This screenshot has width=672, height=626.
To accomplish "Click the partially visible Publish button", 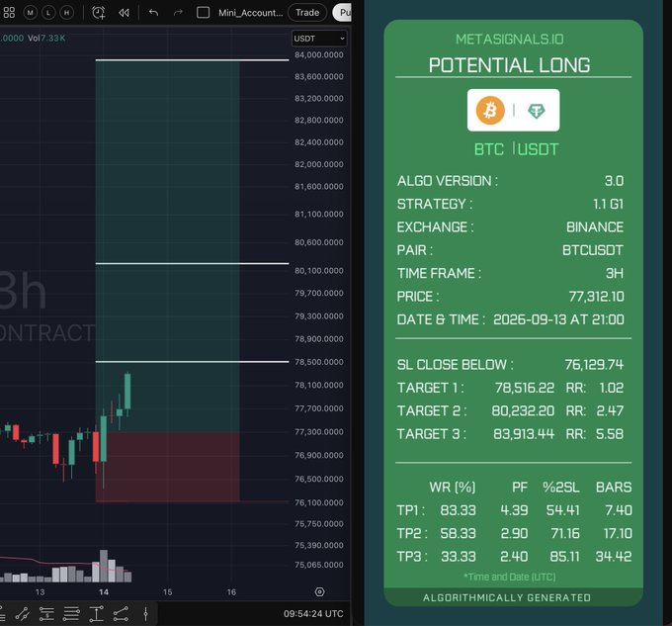I will pos(343,13).
